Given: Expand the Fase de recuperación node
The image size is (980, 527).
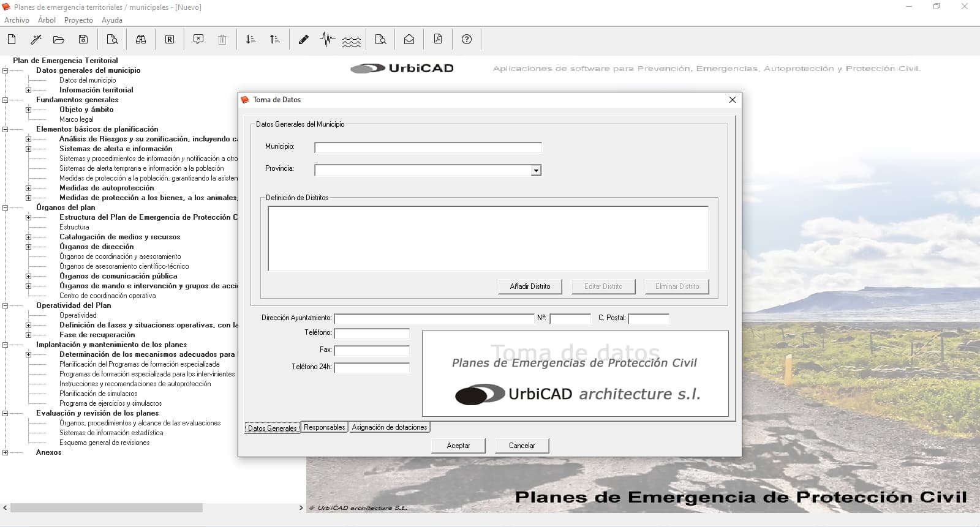Looking at the screenshot, I should point(28,335).
